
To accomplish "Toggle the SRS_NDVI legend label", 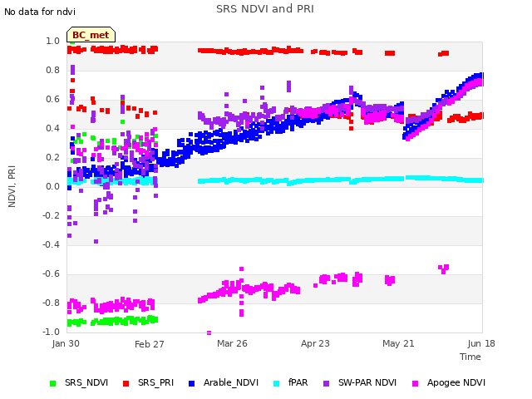I will click(86, 382).
